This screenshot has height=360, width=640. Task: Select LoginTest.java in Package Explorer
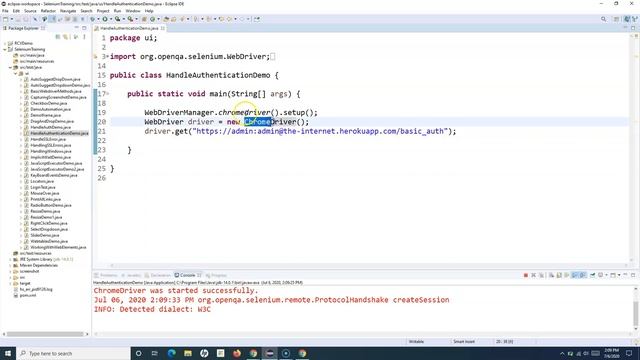coord(42,187)
